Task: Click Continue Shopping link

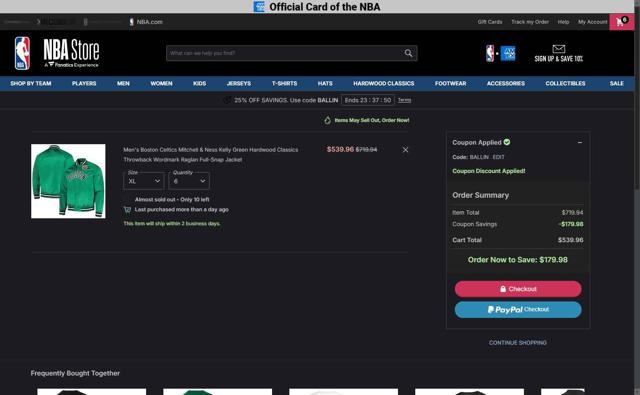Action: (518, 343)
